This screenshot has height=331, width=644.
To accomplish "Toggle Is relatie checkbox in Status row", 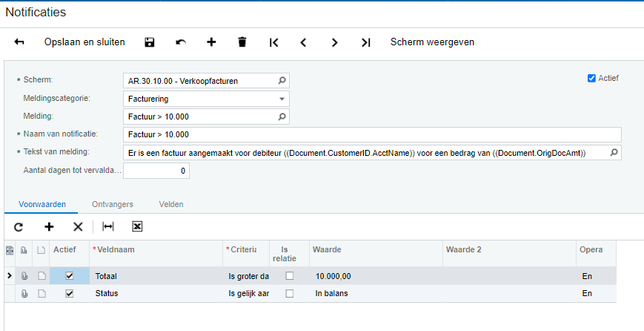I will click(x=290, y=293).
